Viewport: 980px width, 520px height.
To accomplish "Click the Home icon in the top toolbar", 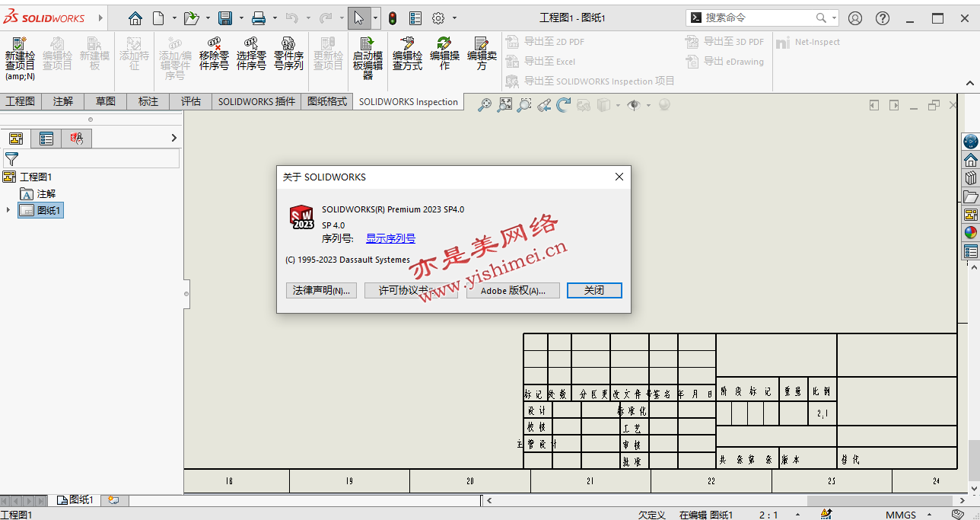I will point(135,18).
